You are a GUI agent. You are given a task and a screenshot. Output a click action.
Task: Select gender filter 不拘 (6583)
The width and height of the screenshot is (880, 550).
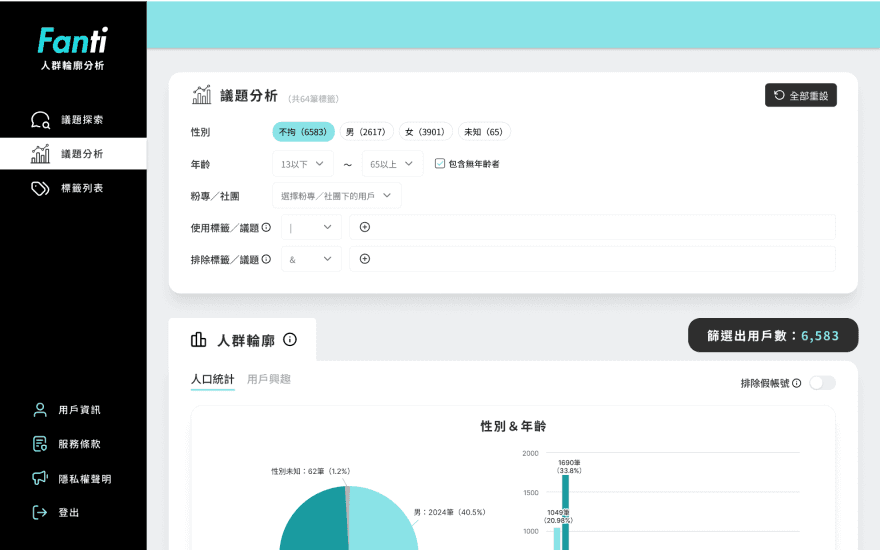tap(303, 132)
